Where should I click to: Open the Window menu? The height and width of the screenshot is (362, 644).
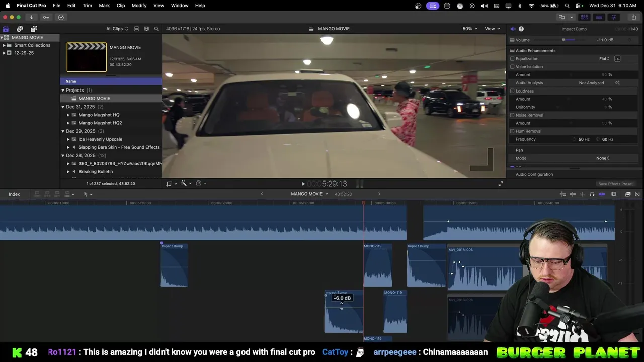click(x=180, y=6)
